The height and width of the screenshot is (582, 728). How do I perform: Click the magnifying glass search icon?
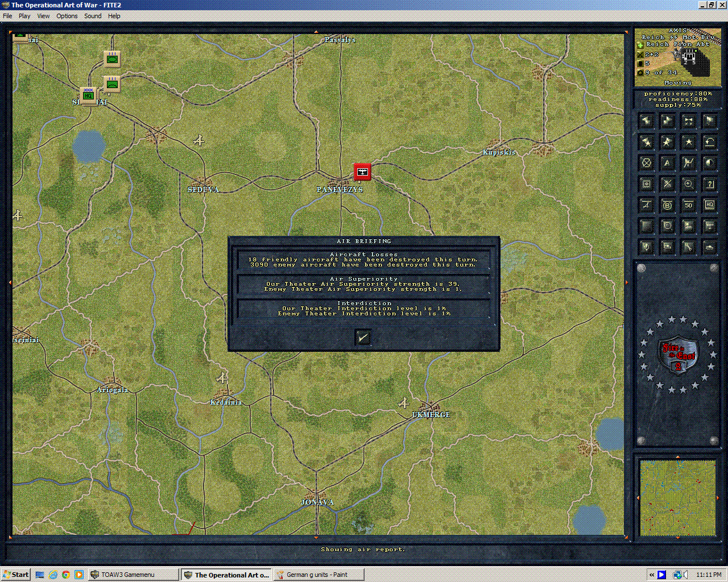point(667,226)
